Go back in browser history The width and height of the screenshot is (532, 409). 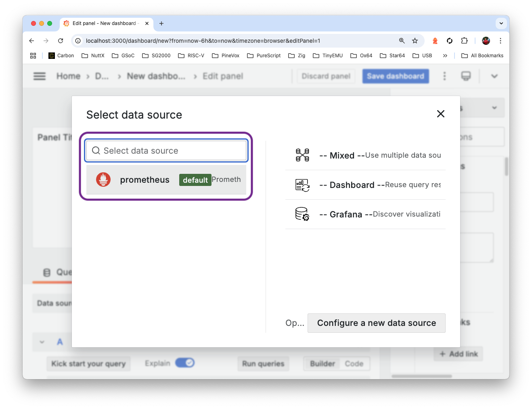click(31, 41)
